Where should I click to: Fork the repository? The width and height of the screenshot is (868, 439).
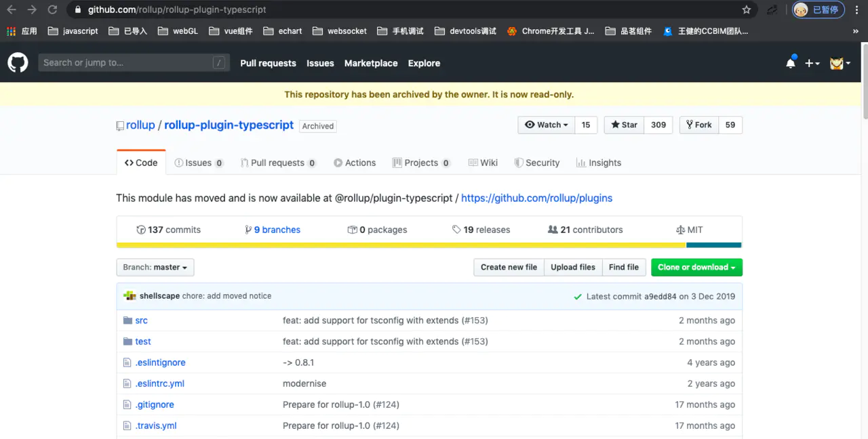click(x=698, y=125)
